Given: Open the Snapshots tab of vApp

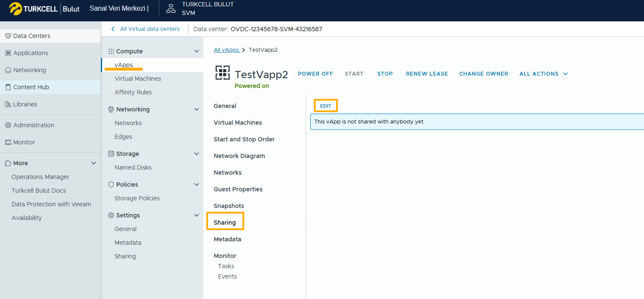Looking at the screenshot, I should point(229,206).
